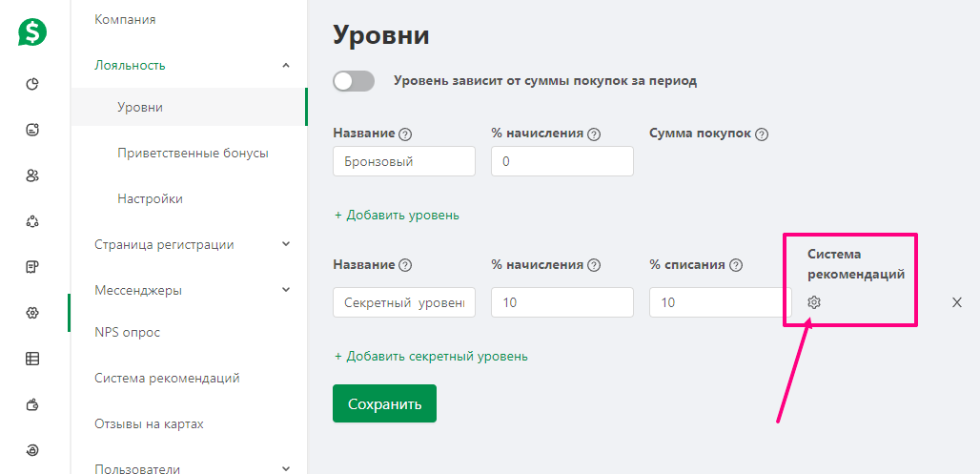Open Отзывы на картах menu item
The height and width of the screenshot is (474, 980).
pyautogui.click(x=150, y=424)
